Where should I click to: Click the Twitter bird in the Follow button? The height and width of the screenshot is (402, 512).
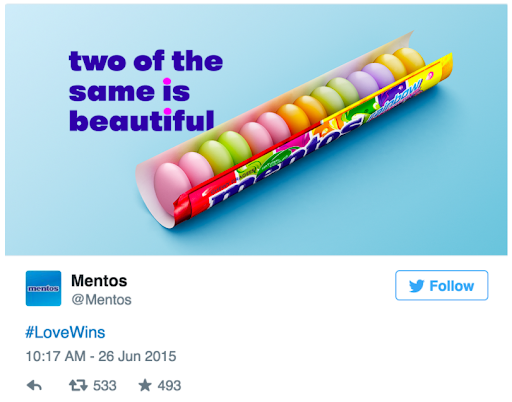pos(416,286)
